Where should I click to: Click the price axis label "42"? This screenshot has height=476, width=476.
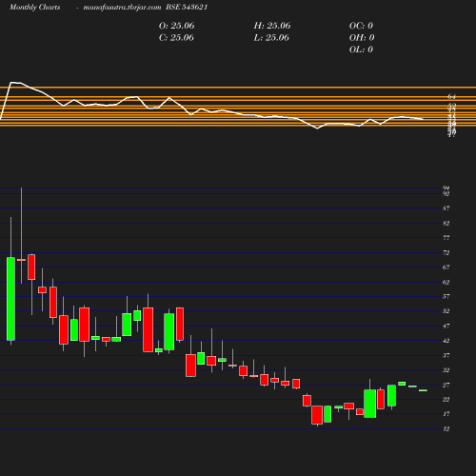pos(446,341)
